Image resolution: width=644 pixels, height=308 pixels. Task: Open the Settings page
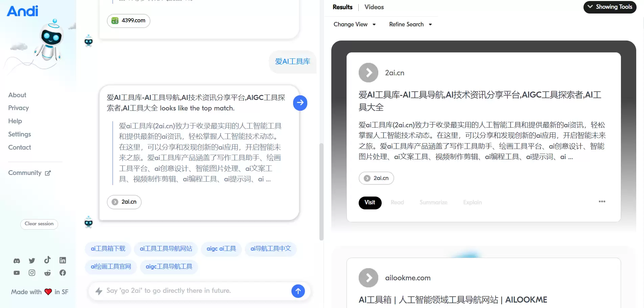pos(20,134)
